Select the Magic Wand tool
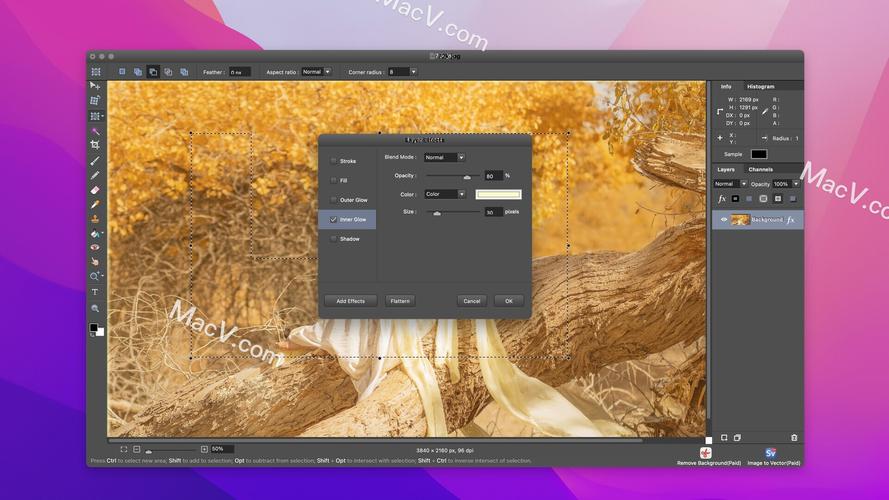This screenshot has height=500, width=889. (95, 131)
